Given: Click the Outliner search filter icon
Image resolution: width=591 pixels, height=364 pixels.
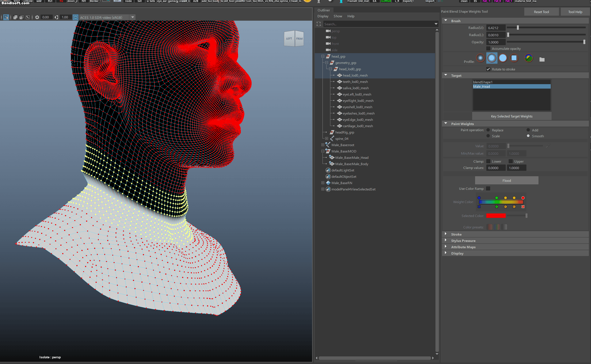Looking at the screenshot, I should 319,24.
